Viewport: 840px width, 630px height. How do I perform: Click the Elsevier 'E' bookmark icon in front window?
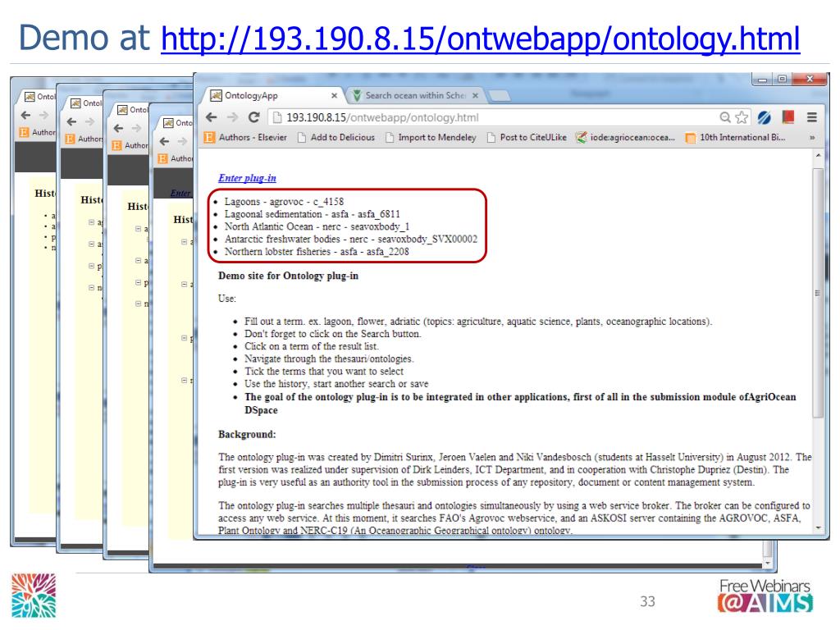(209, 138)
